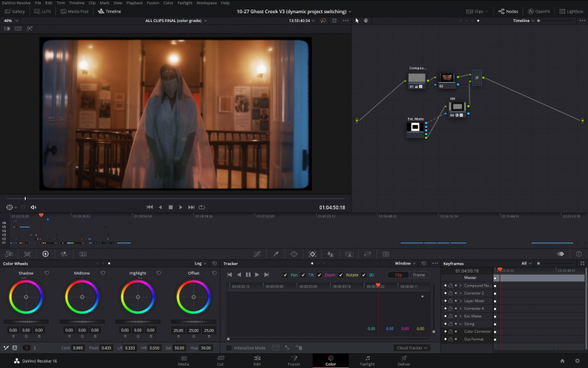
Task: Toggle the Rotate tracking checkbox
Action: click(x=340, y=275)
